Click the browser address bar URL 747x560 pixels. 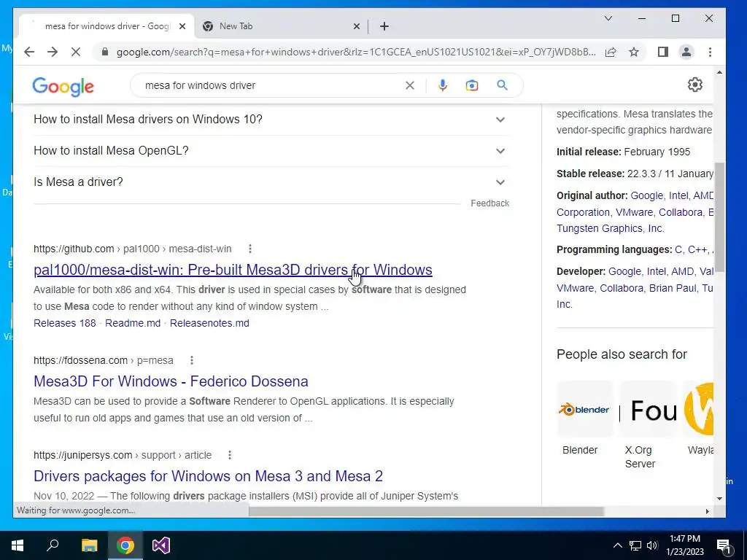(356, 52)
